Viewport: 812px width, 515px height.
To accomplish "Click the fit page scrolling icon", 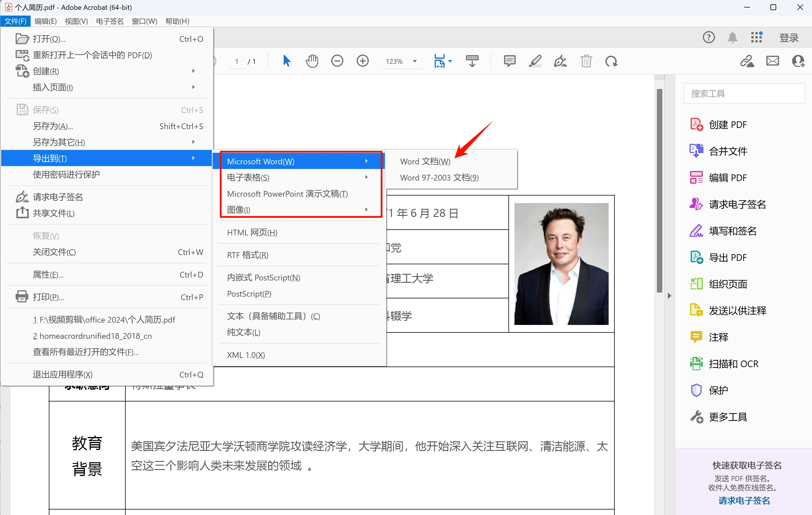I will coord(439,61).
